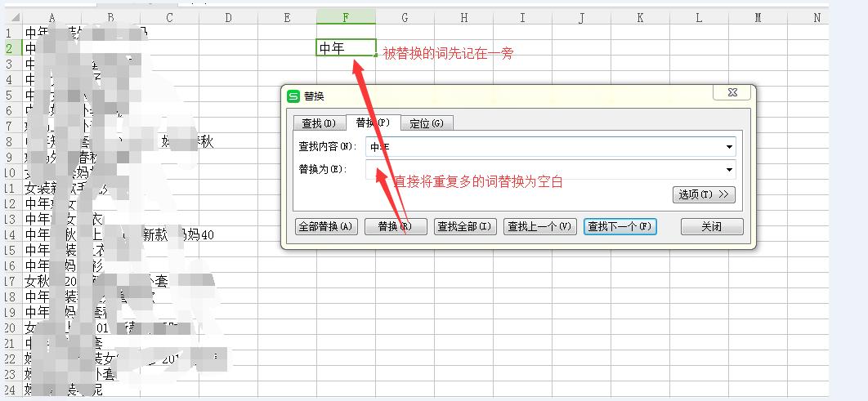Close the 替换 dialog with X

point(732,93)
